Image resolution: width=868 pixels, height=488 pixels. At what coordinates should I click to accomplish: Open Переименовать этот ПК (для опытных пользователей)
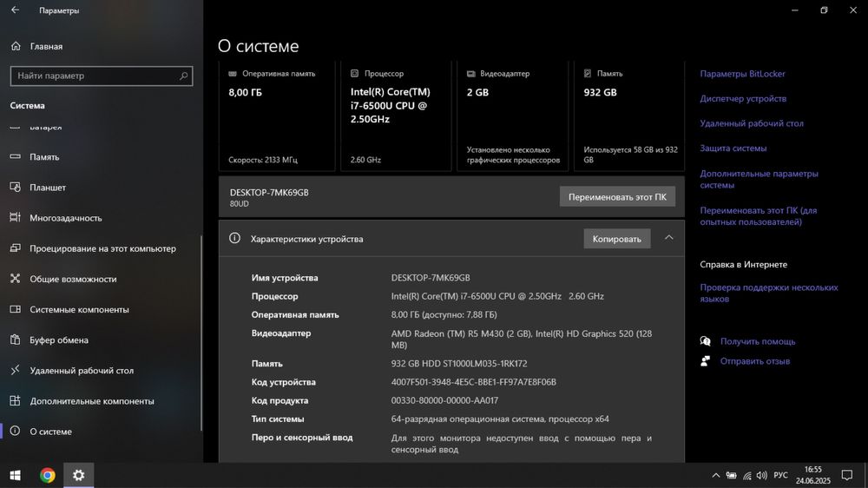point(758,216)
